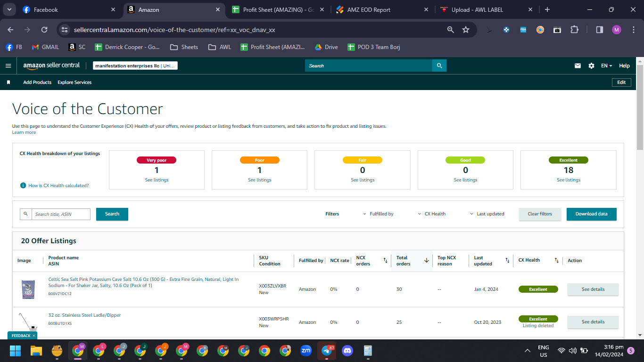Click See details for Celtic Sea Salt
This screenshot has height=362, width=644.
click(x=593, y=289)
